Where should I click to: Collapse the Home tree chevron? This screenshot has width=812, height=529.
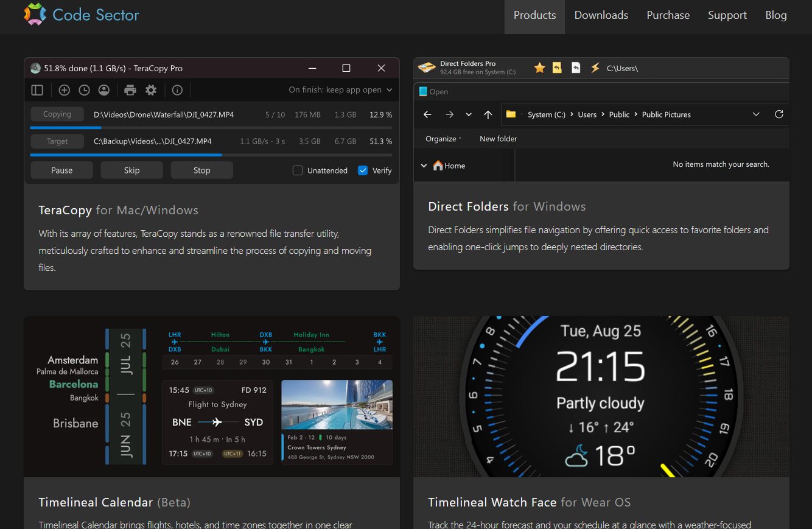pos(424,166)
